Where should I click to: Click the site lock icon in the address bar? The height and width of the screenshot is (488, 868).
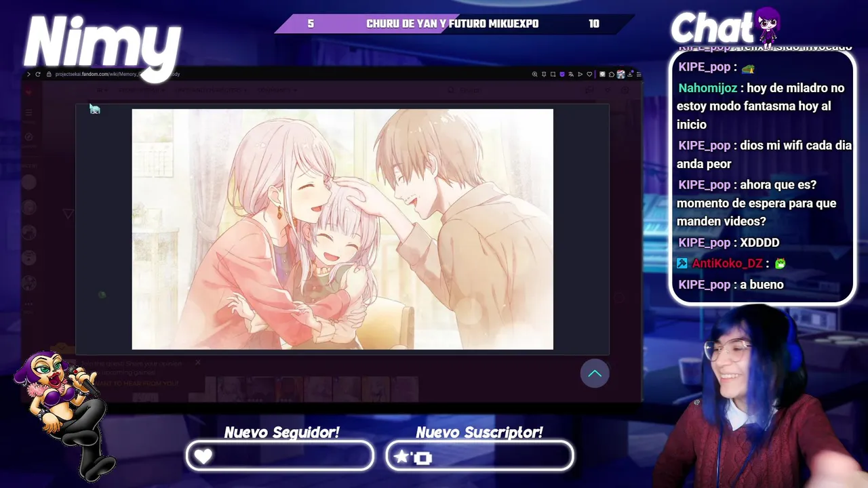50,74
